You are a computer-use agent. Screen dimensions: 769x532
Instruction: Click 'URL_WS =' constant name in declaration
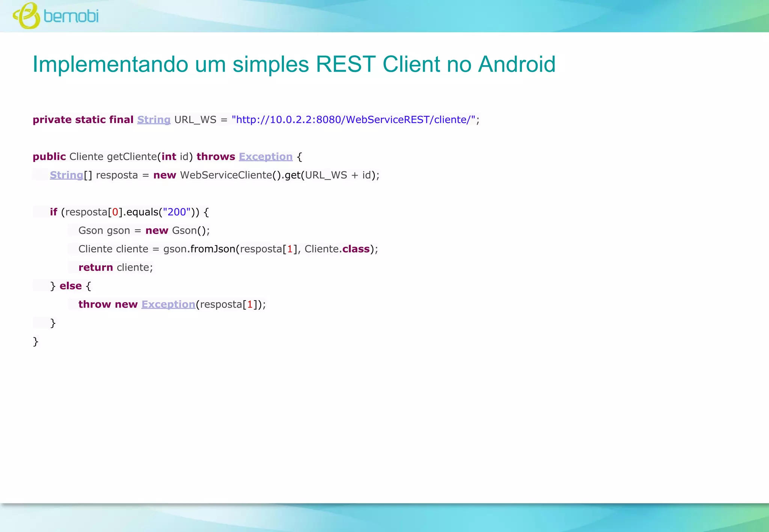click(x=201, y=119)
